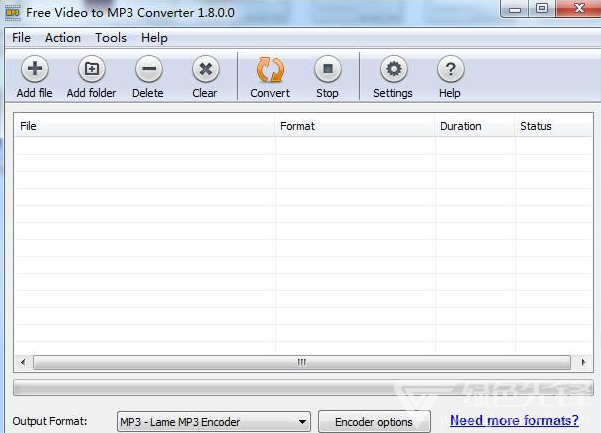Screen dimensions: 601x433
Task: Open the Tools menu
Action: coord(111,38)
